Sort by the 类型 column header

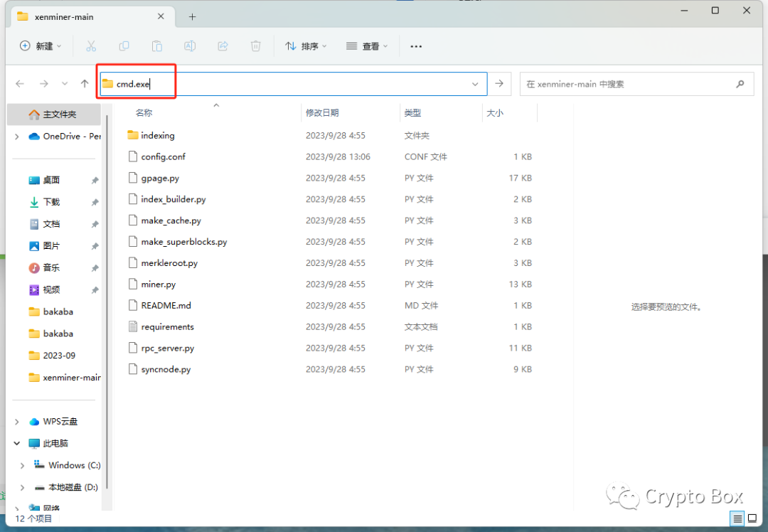coord(412,112)
